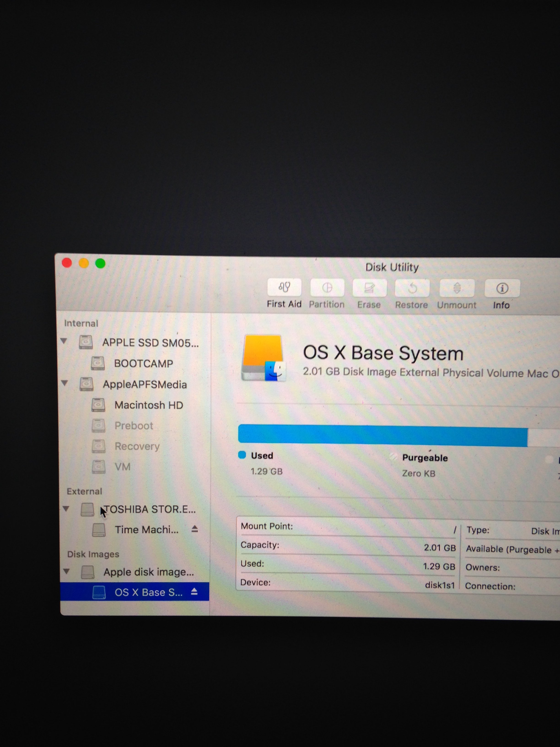Collapse the APPLE SSD SM05 tree
Image resolution: width=560 pixels, height=747 pixels.
click(64, 341)
